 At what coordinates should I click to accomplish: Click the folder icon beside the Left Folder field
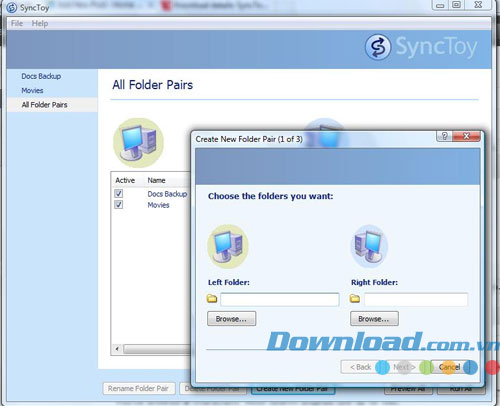click(x=212, y=299)
